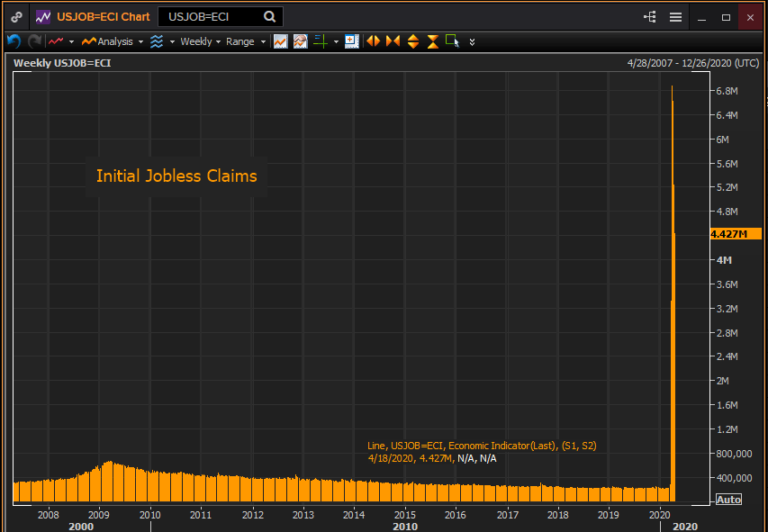Maximize the chart window
Viewport: 768px width, 532px height.
[x=726, y=17]
